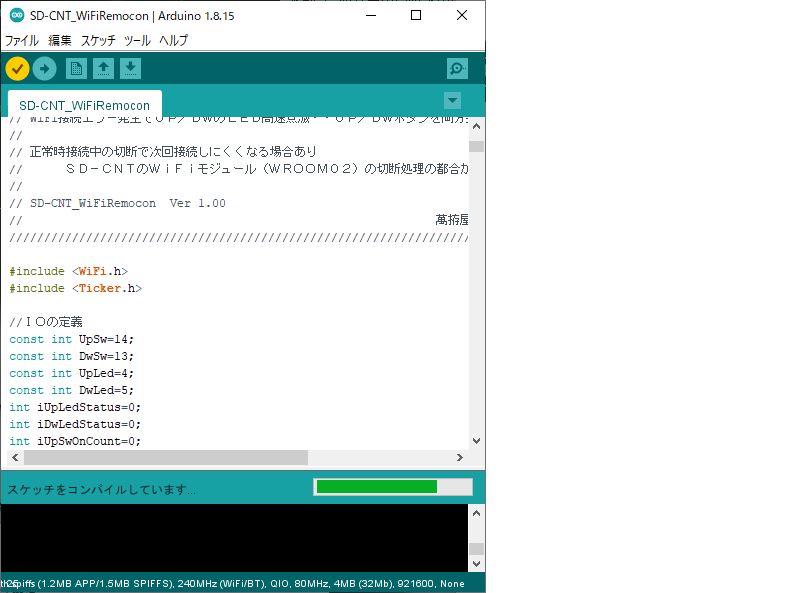Click the comment line mentioning 'ＷＲＯＯＭ０２'
786x593 pixels.
tap(239, 169)
